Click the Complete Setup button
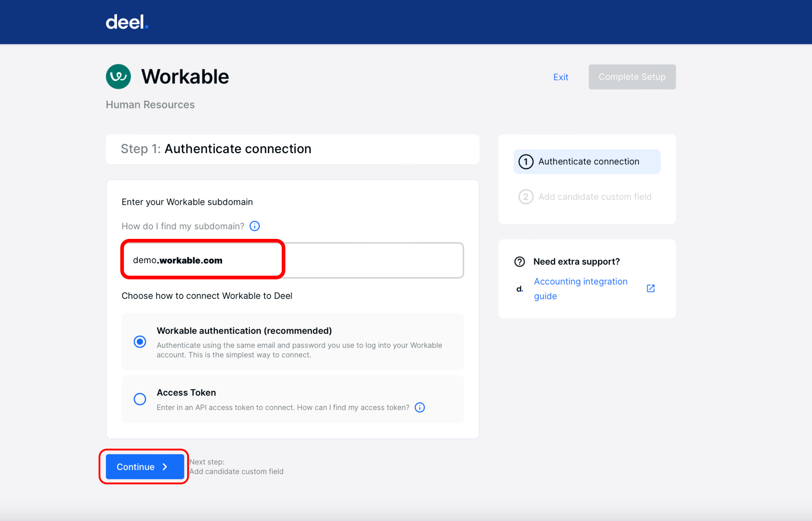 click(631, 77)
